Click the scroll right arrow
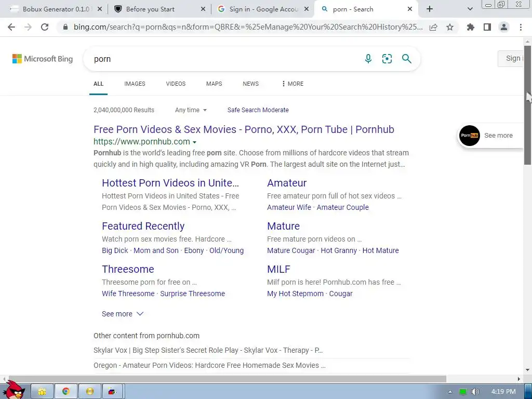This screenshot has height=399, width=532. [519, 379]
